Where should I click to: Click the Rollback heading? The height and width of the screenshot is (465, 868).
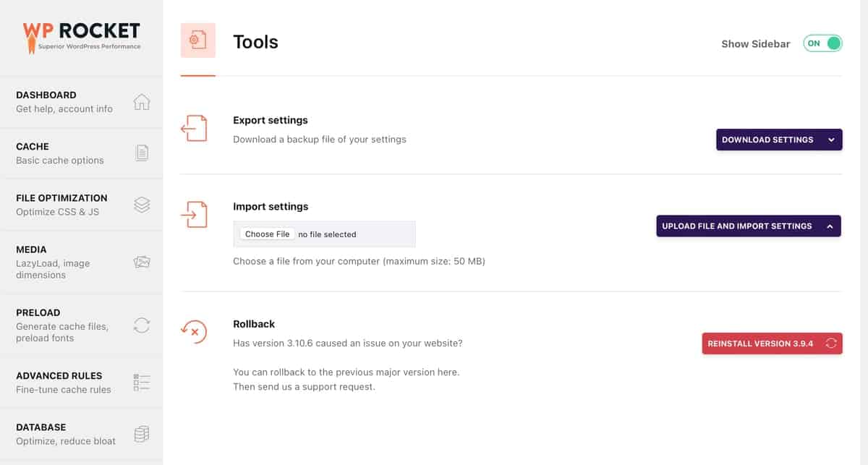[254, 324]
